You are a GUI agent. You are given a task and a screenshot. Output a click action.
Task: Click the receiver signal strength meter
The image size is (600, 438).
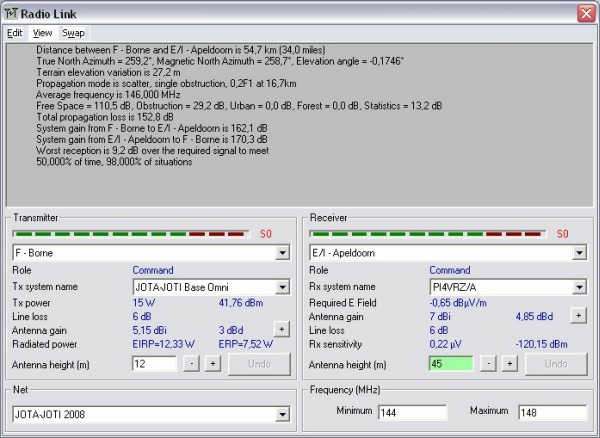[427, 234]
